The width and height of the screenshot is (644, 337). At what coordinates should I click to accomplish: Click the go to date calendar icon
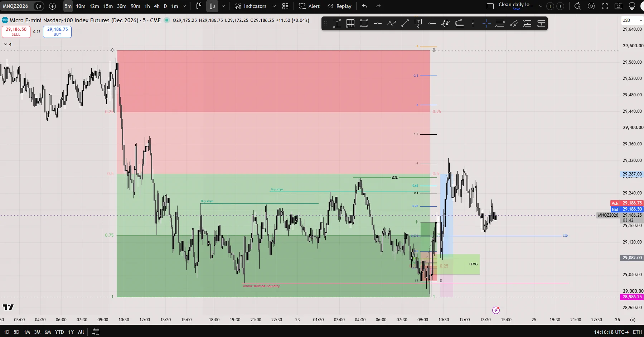96,332
